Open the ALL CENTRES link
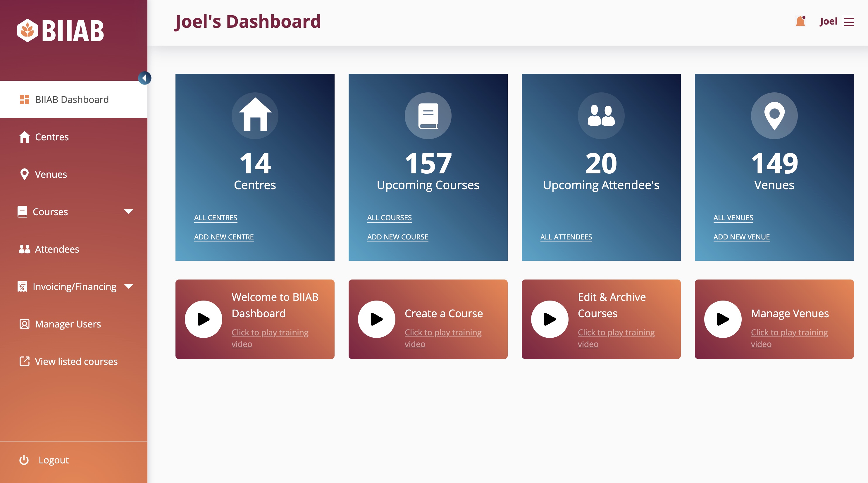The height and width of the screenshot is (483, 868). (x=216, y=218)
